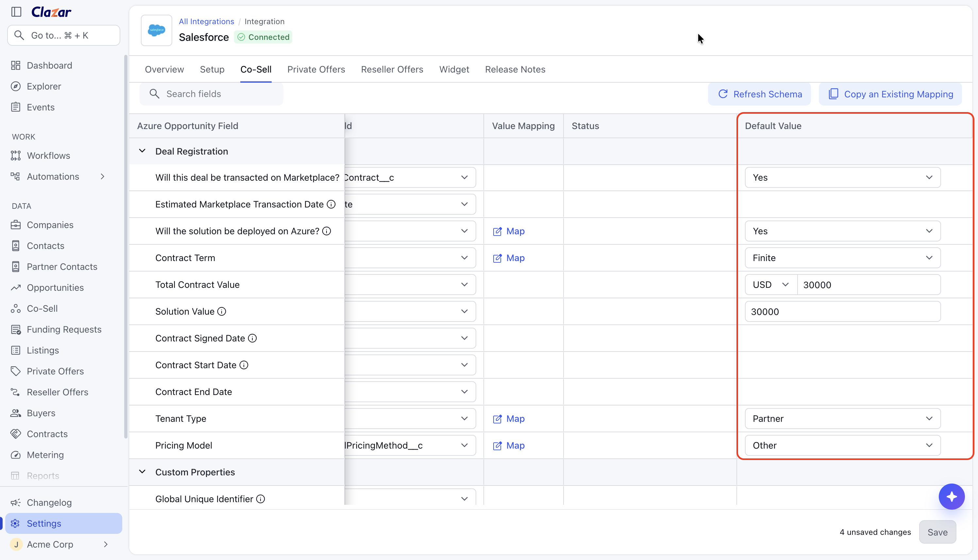The width and height of the screenshot is (978, 560).
Task: Open the Release Notes tab
Action: click(x=515, y=70)
